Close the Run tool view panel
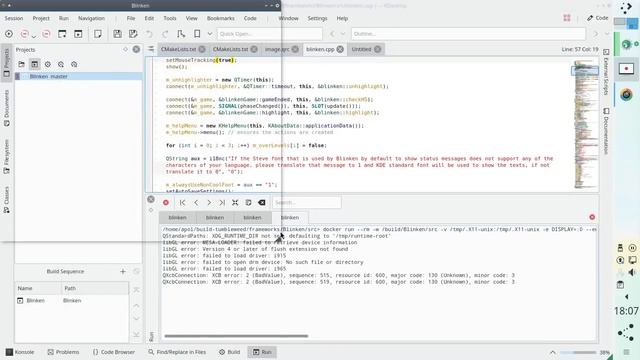 click(x=151, y=199)
